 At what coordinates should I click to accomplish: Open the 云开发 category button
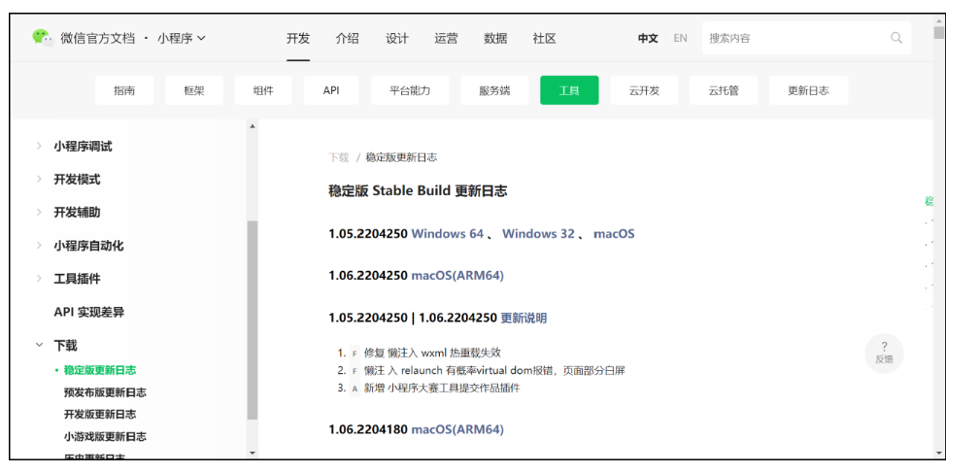pos(644,90)
